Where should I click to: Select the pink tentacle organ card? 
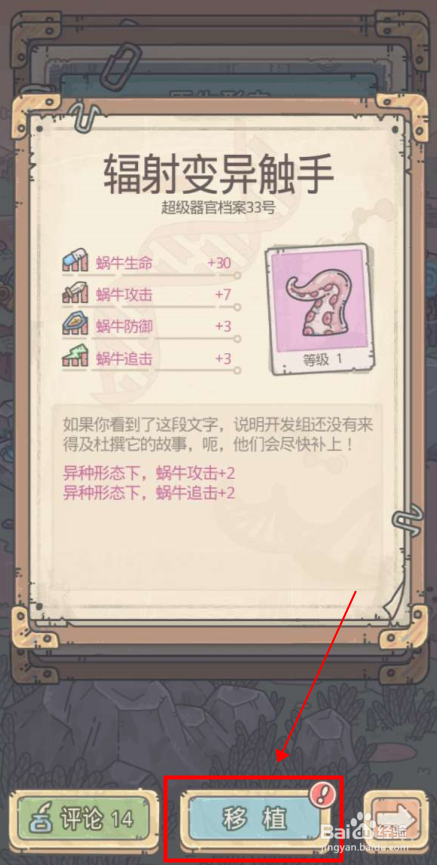click(x=318, y=308)
